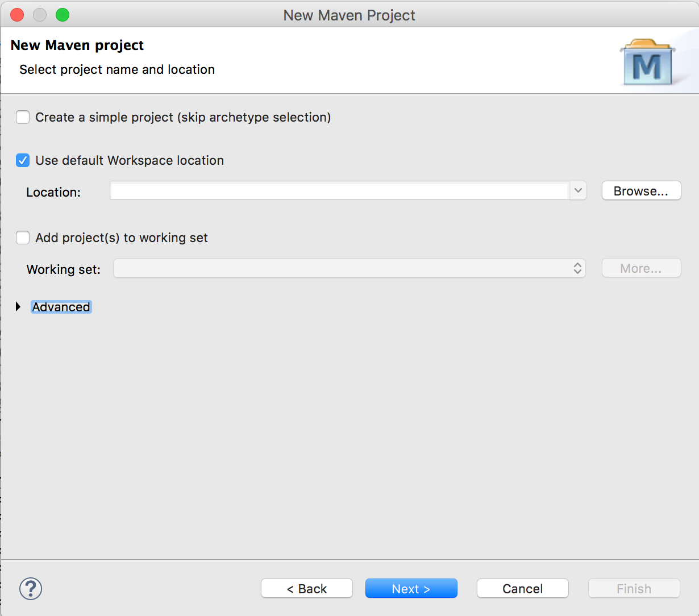Click the "Location:" label

[x=53, y=192]
